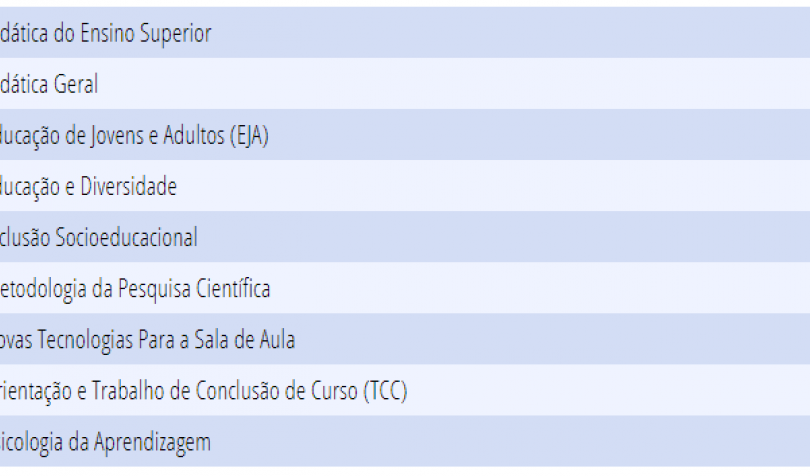Open Novas Tecnologias Para a Sala de Aula
Screen dimensions: 810x476
[x=405, y=339]
